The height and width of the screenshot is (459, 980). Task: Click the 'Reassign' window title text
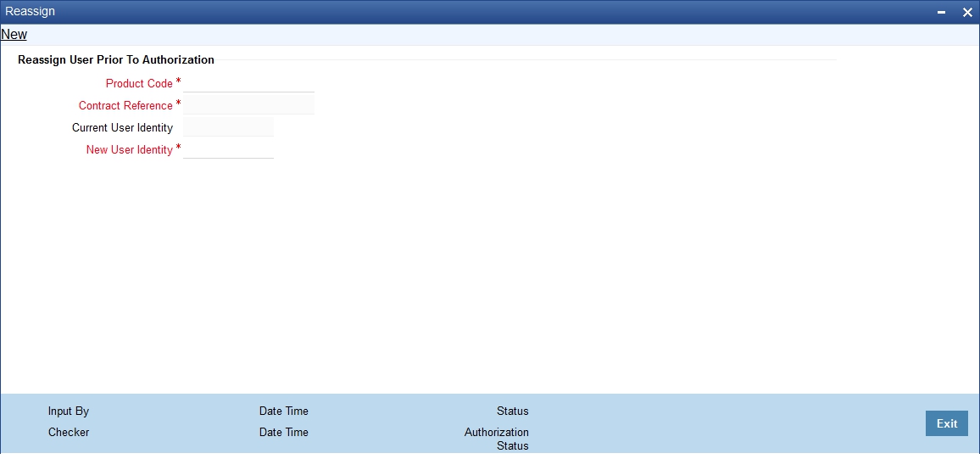(30, 11)
